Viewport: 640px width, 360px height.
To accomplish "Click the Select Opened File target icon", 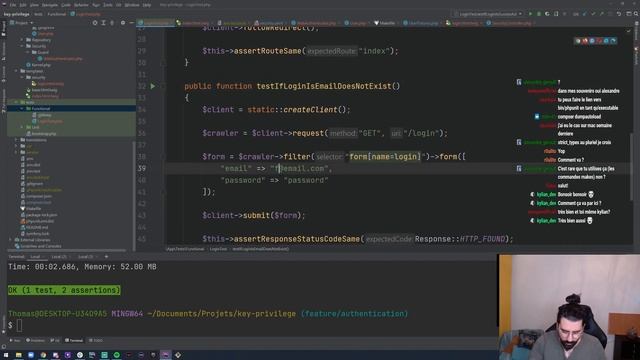I will click(x=95, y=23).
